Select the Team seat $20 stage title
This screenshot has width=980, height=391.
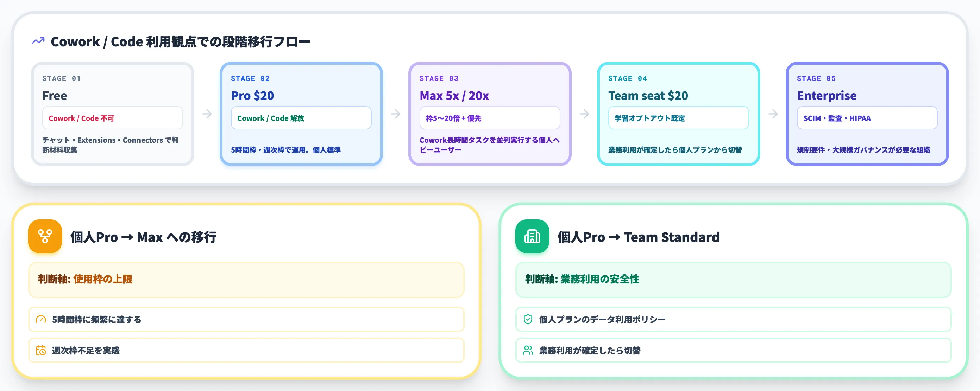coord(648,96)
